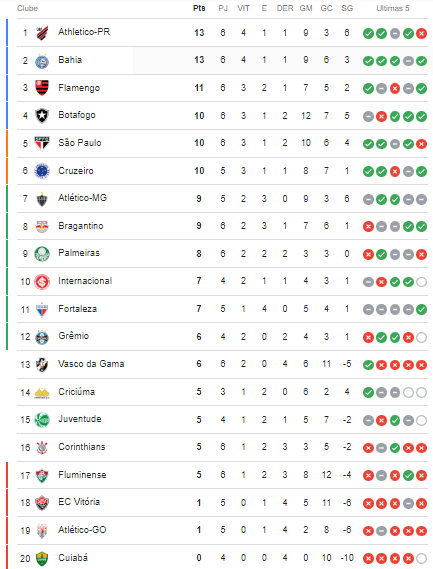The height and width of the screenshot is (569, 433).
Task: Click Fortaleza's latest green win indicator
Action: [x=421, y=310]
